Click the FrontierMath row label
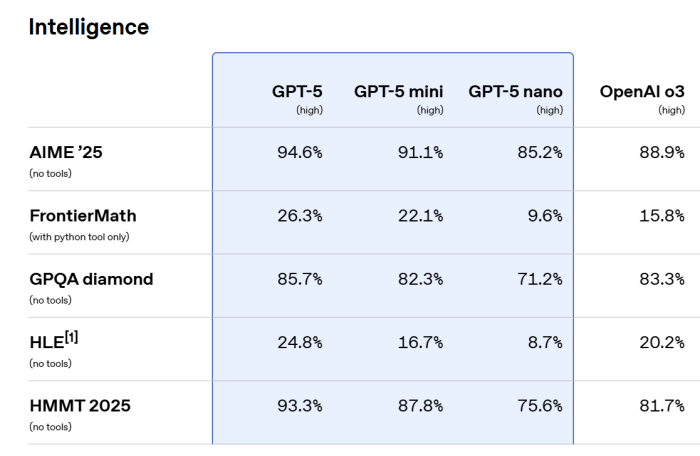 click(85, 215)
